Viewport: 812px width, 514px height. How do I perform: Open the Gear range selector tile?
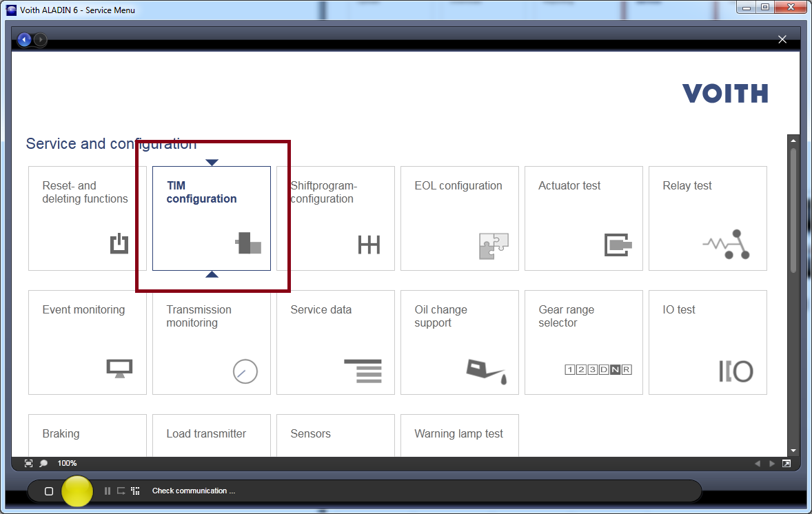584,342
